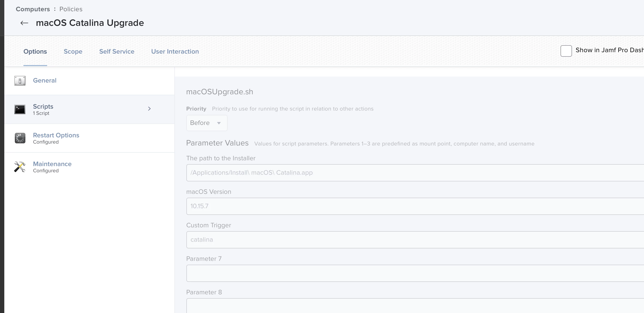The image size is (644, 313).
Task: Click the Parameter 7 input field
Action: pos(415,273)
